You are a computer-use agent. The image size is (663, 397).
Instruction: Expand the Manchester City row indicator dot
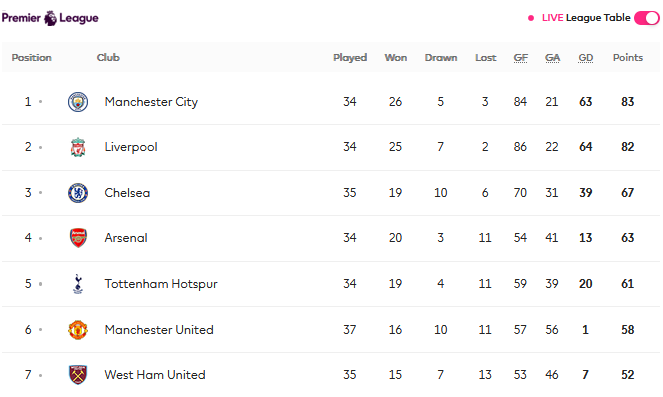tap(41, 102)
